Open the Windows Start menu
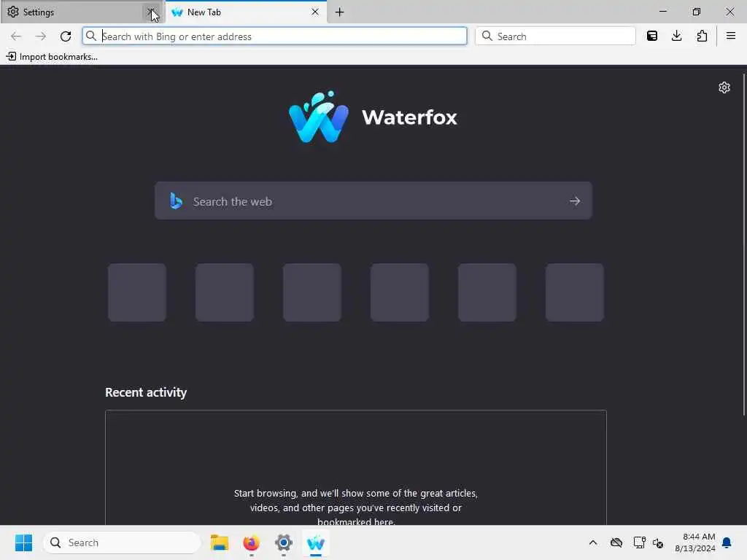Viewport: 747px width, 560px height. point(23,542)
